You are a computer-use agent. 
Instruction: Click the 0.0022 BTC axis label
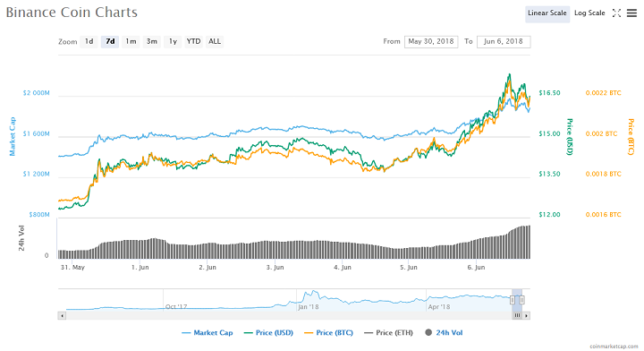click(x=604, y=93)
